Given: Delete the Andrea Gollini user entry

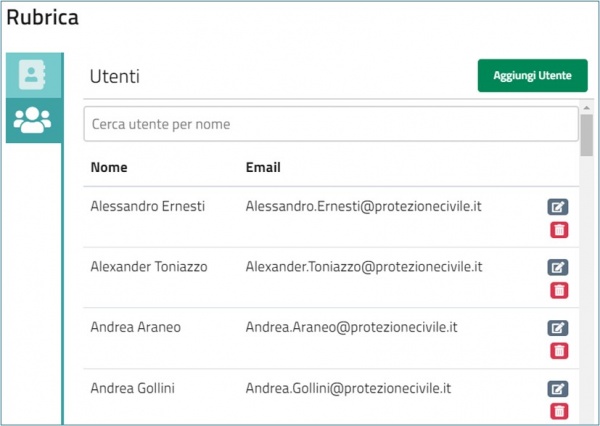Looking at the screenshot, I should point(559,411).
